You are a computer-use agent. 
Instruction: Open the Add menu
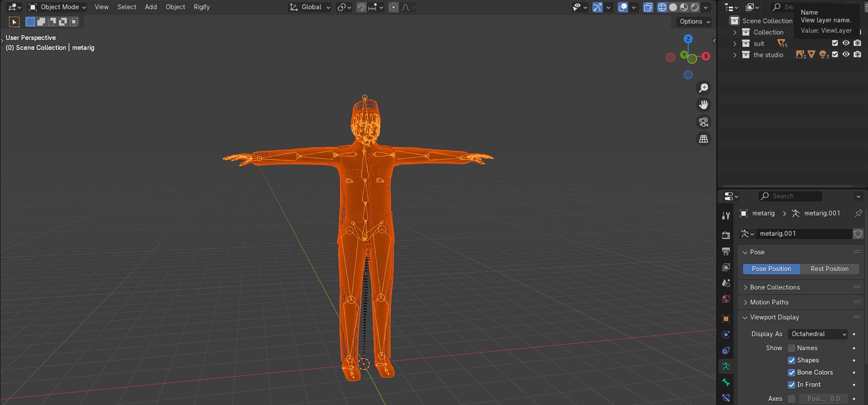pos(151,7)
